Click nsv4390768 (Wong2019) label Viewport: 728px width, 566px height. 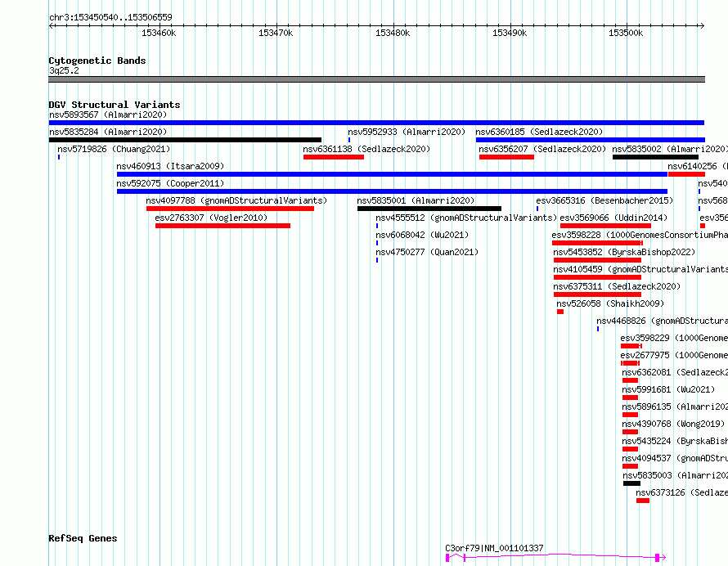(x=672, y=424)
